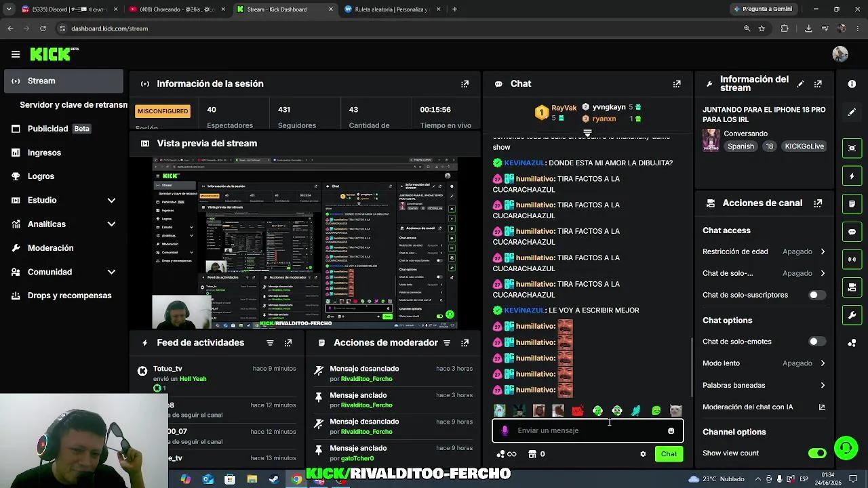
Task: Open Palabras baneadas settings
Action: point(764,386)
